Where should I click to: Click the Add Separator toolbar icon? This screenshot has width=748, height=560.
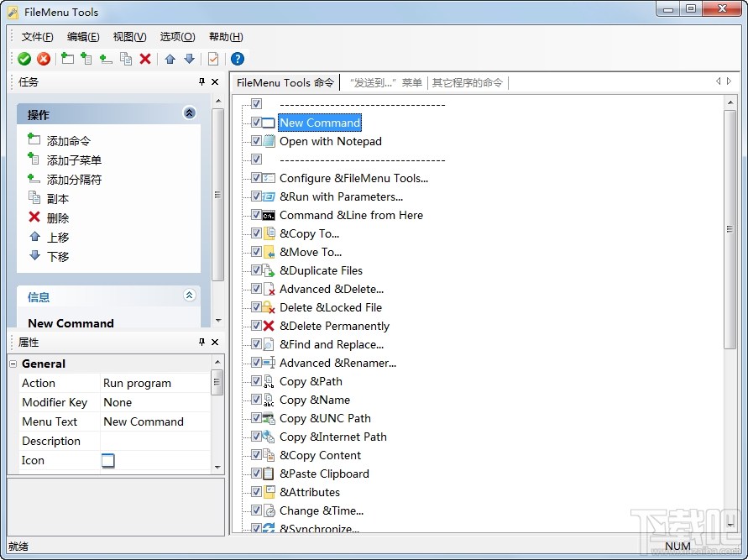[106, 59]
